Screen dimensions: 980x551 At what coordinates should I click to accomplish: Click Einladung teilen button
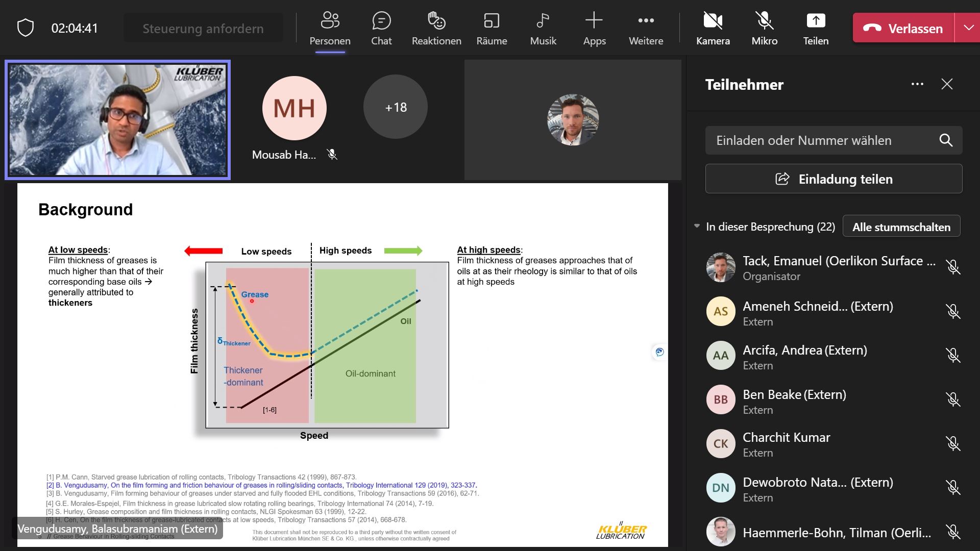point(834,179)
